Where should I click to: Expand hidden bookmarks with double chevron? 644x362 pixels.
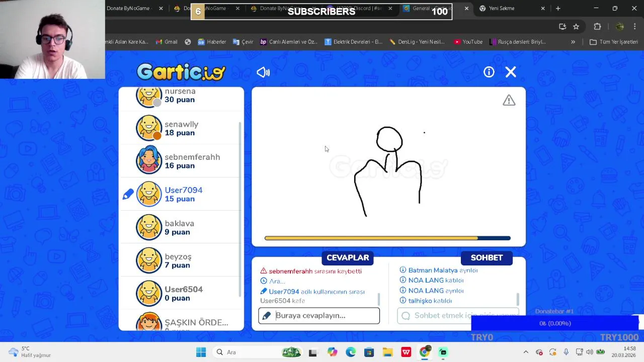tap(573, 42)
